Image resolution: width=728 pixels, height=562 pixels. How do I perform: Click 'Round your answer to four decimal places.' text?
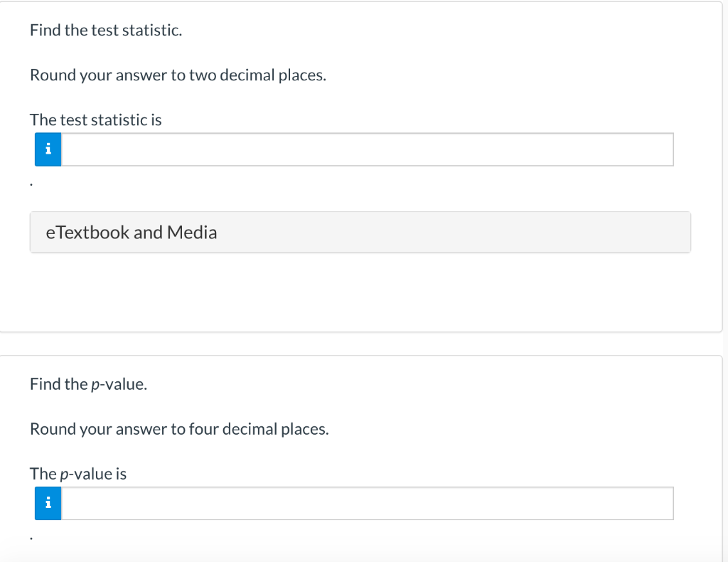coord(179,429)
